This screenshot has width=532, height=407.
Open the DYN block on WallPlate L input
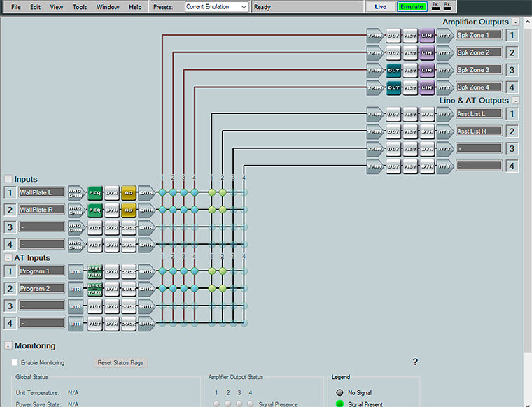tap(112, 193)
